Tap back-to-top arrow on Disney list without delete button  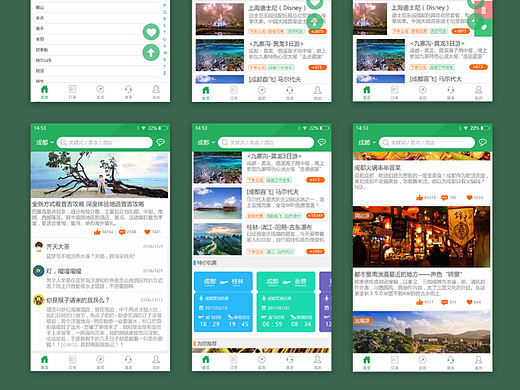(314, 22)
